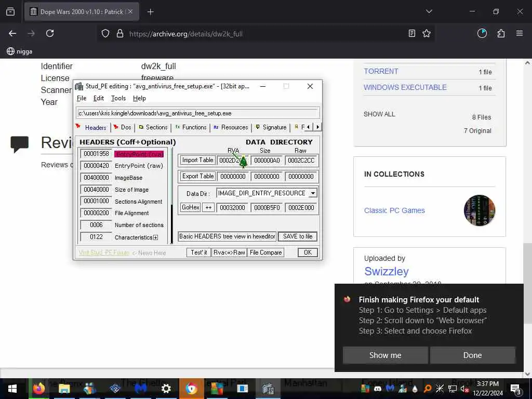This screenshot has width=532, height=399.
Task: Open a new Firefox tab
Action: click(150, 12)
